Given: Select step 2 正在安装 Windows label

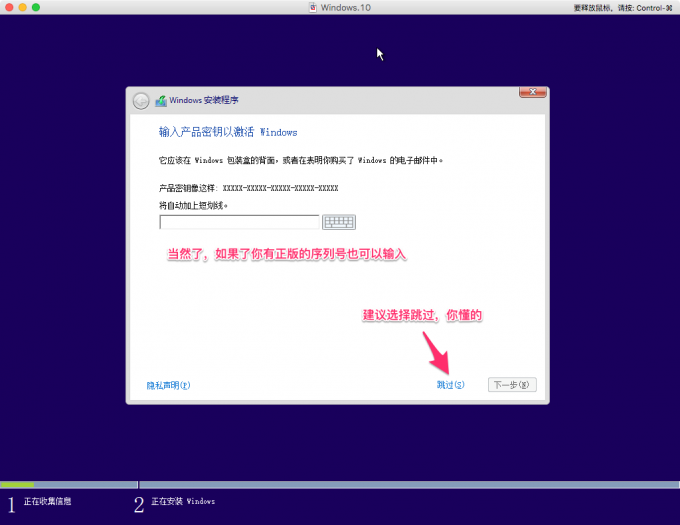Looking at the screenshot, I should tap(183, 502).
